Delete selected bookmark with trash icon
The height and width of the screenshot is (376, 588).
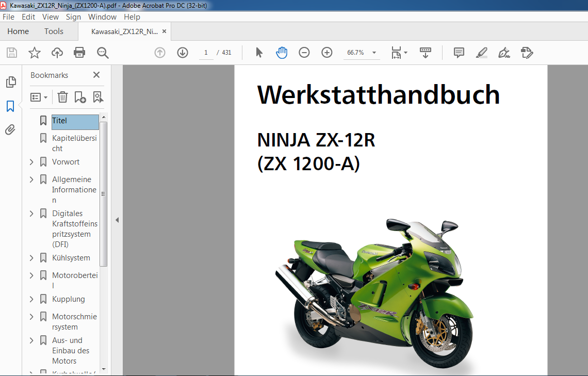click(62, 97)
